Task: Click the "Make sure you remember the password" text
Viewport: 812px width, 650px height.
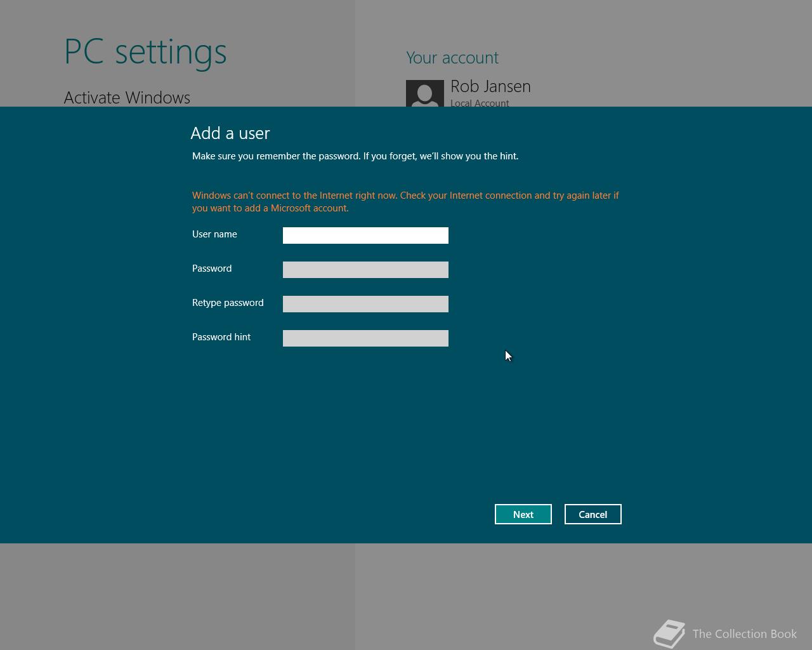Action: pos(355,156)
